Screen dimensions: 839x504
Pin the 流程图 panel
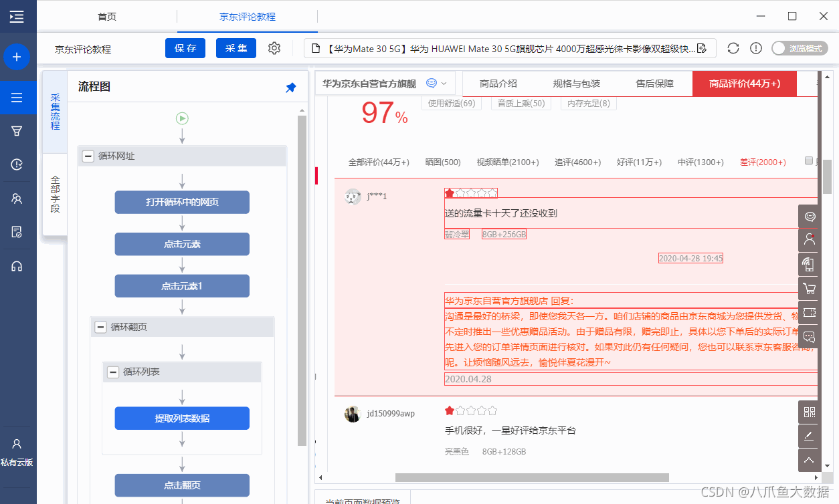coord(291,88)
